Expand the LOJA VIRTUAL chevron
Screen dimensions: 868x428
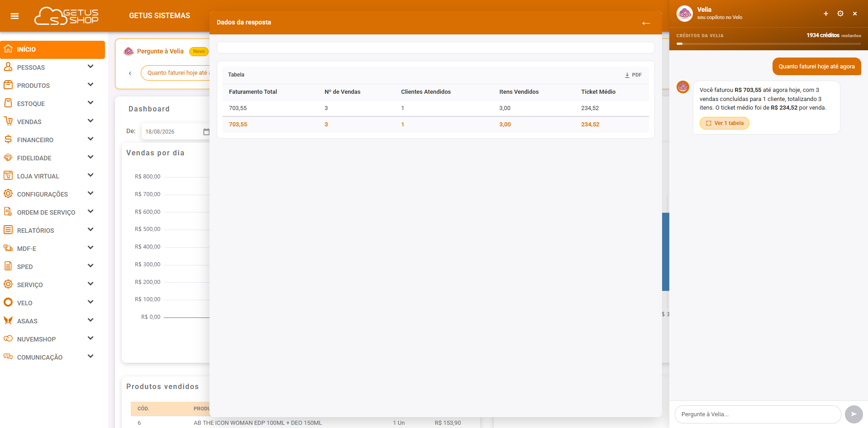pyautogui.click(x=91, y=175)
